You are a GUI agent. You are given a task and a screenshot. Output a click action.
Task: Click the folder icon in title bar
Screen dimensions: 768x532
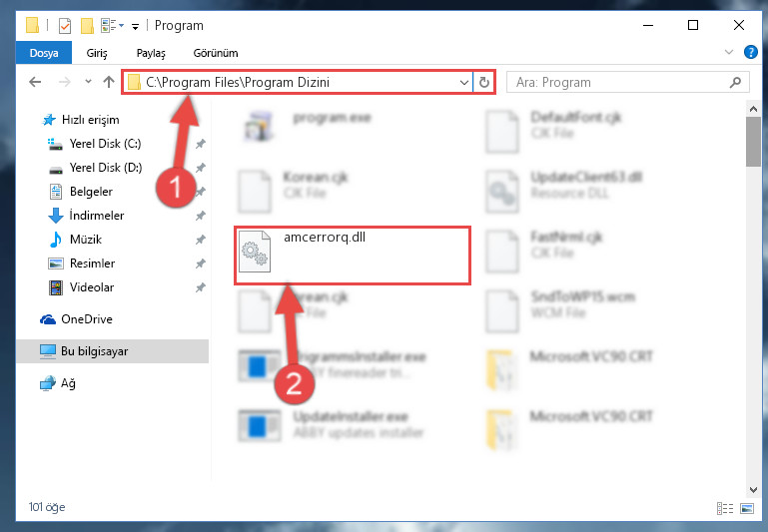tap(32, 25)
